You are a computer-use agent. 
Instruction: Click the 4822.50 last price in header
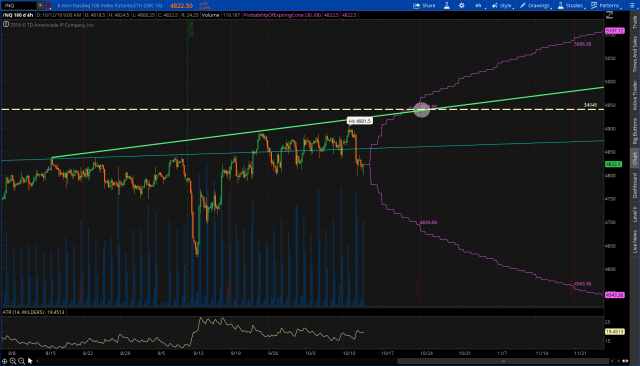coord(181,6)
